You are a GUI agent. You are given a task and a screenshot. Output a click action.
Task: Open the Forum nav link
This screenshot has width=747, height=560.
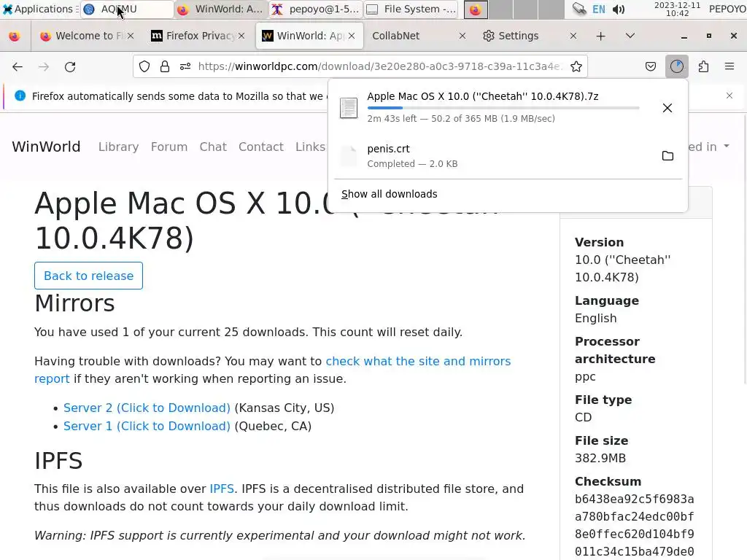(x=169, y=147)
